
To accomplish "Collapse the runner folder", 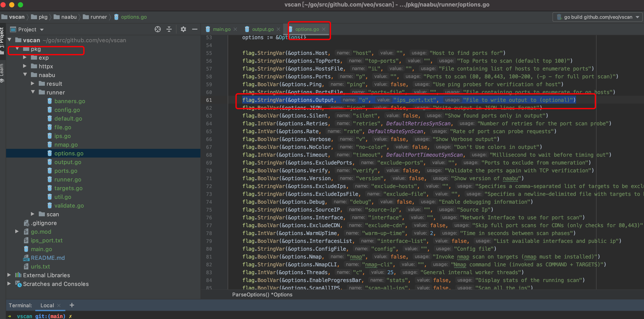I will point(33,92).
